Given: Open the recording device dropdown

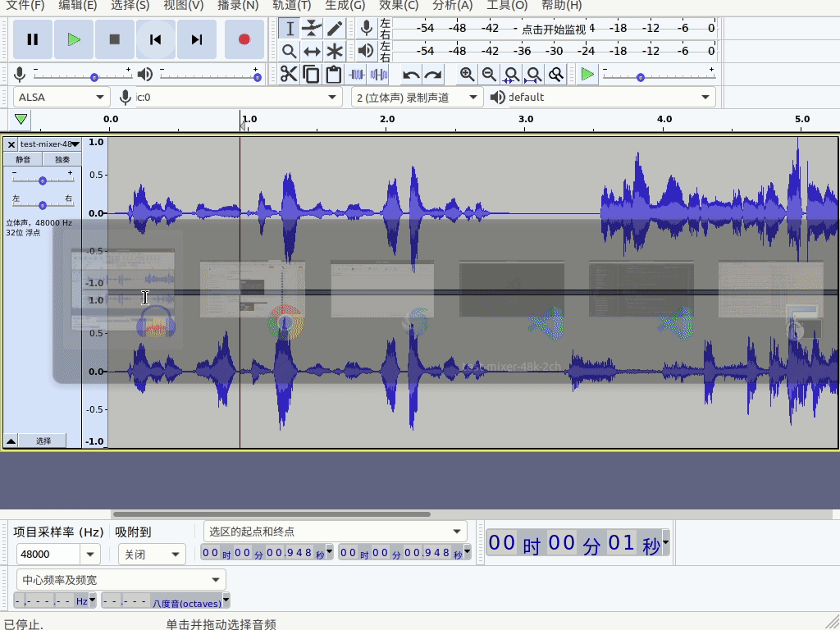Looking at the screenshot, I should coord(239,97).
